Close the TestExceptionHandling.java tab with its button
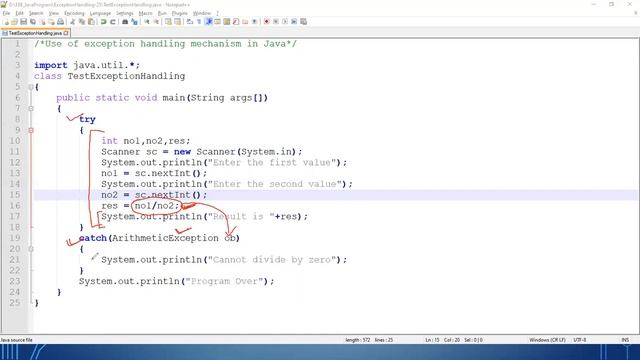 tap(66, 33)
